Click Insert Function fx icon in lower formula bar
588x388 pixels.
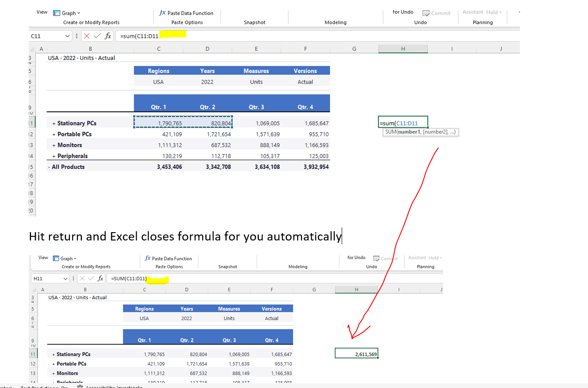(100, 278)
